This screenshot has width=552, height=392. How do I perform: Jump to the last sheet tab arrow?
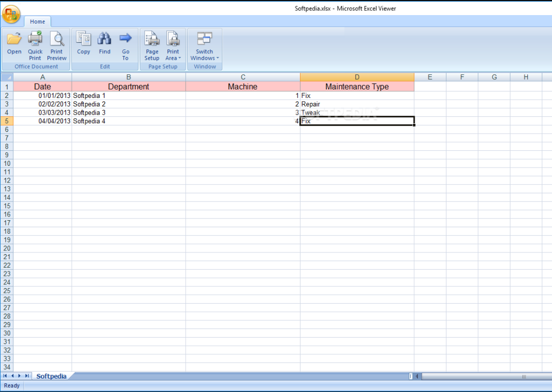(x=27, y=376)
